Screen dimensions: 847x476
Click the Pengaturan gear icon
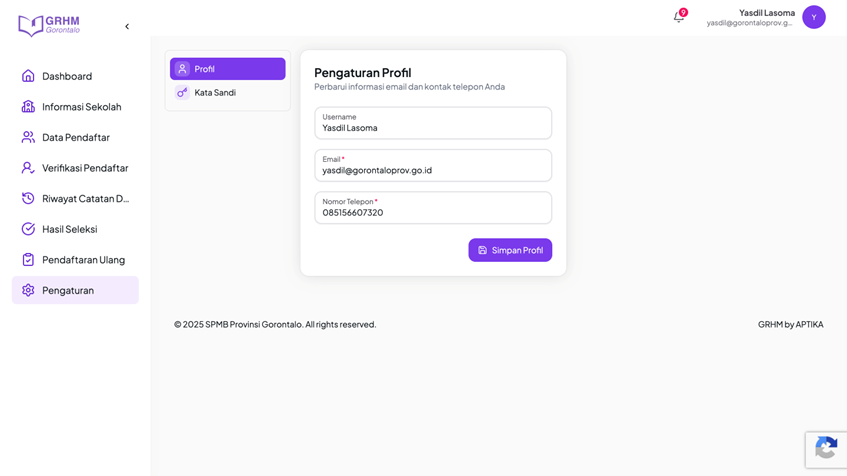[x=28, y=290]
